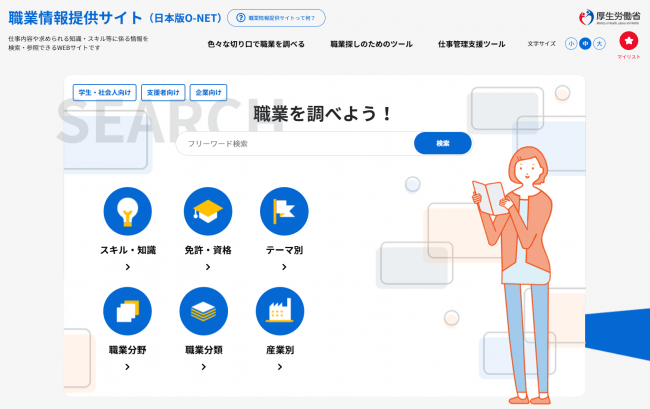The image size is (650, 409).
Task: Open マイリスト star icon
Action: point(628,40)
